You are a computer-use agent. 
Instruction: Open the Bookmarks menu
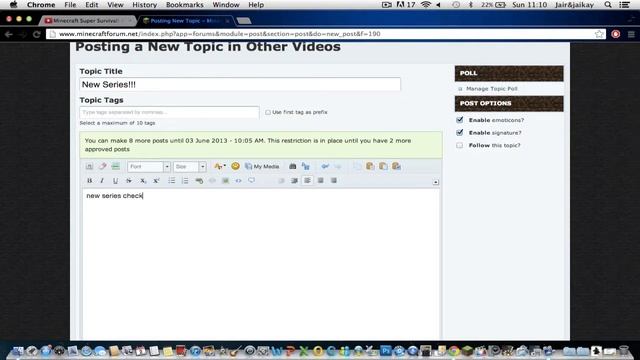coord(184,5)
